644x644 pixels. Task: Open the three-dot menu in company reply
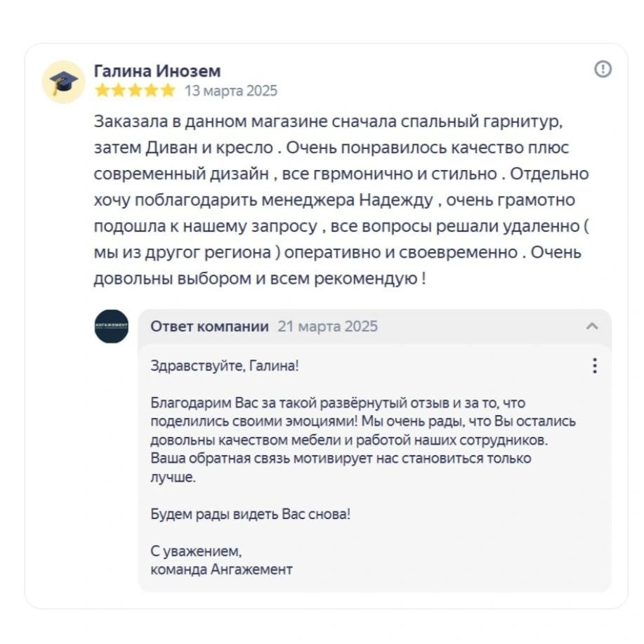(x=594, y=366)
